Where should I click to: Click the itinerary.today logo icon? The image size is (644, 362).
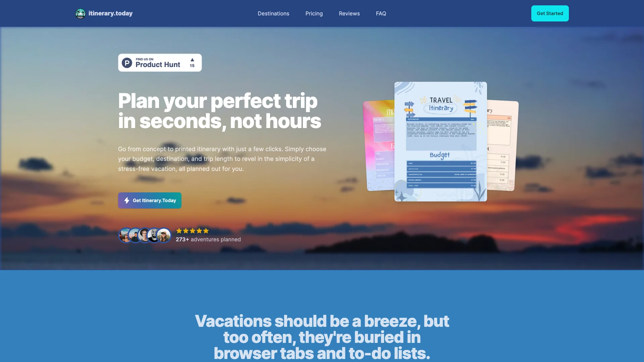pyautogui.click(x=80, y=13)
